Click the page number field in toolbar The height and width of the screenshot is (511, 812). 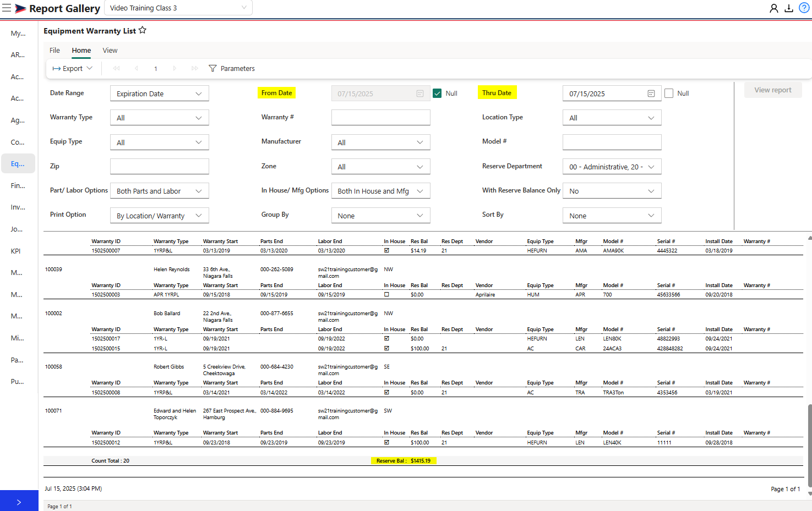(x=156, y=69)
